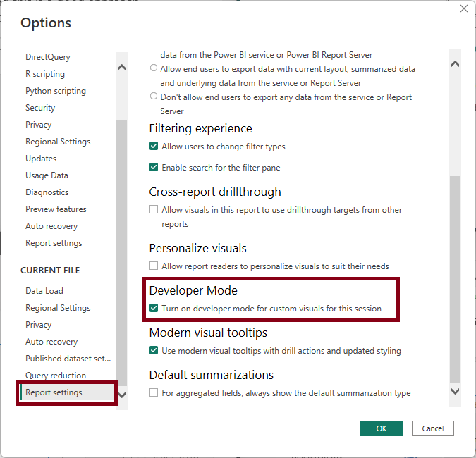Enable cross-report drillthrough targets checkbox
This screenshot has width=476, height=458.
point(154,209)
